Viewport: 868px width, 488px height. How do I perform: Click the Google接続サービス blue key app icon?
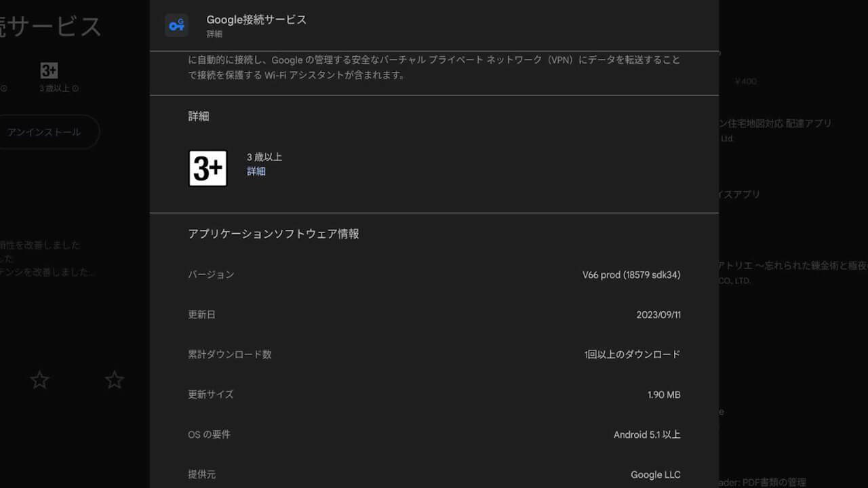click(176, 26)
